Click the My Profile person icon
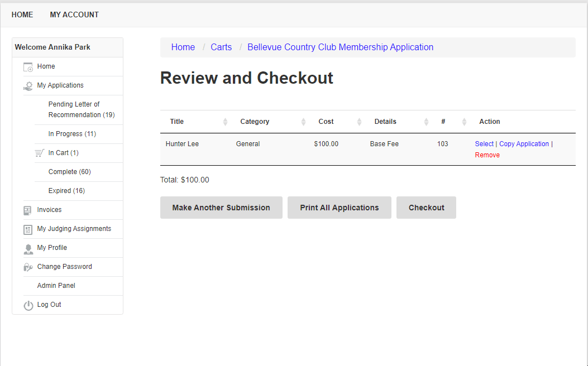The height and width of the screenshot is (366, 588). point(28,248)
